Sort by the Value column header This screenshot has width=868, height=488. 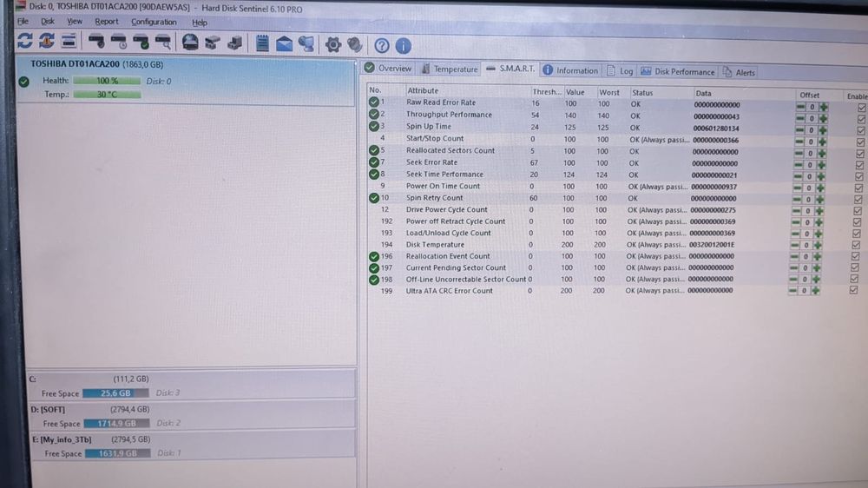point(575,92)
